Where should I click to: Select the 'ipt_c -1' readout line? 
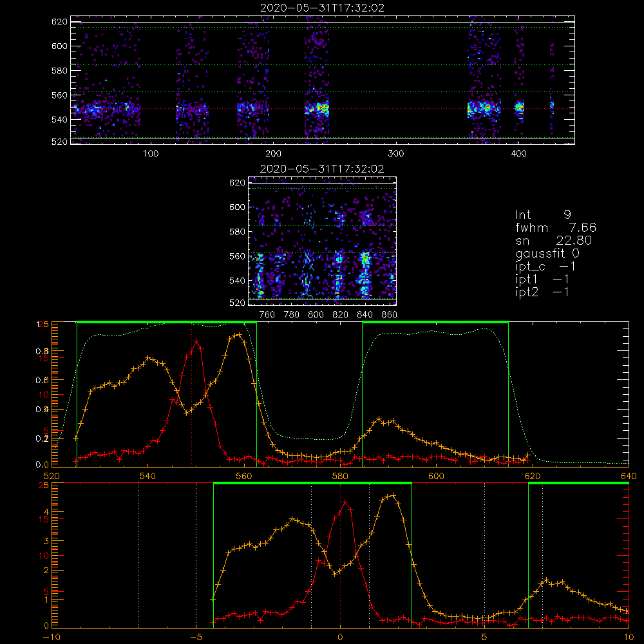point(545,267)
